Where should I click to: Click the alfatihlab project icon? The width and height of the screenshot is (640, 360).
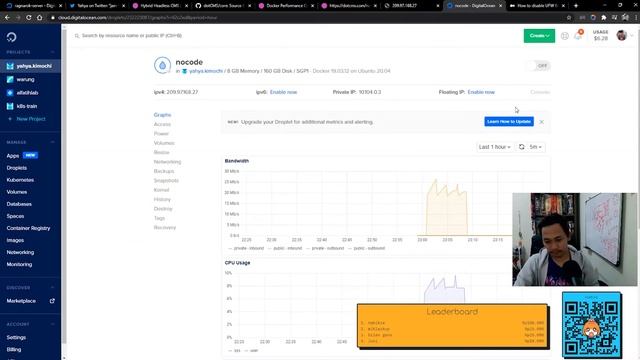pyautogui.click(x=10, y=93)
